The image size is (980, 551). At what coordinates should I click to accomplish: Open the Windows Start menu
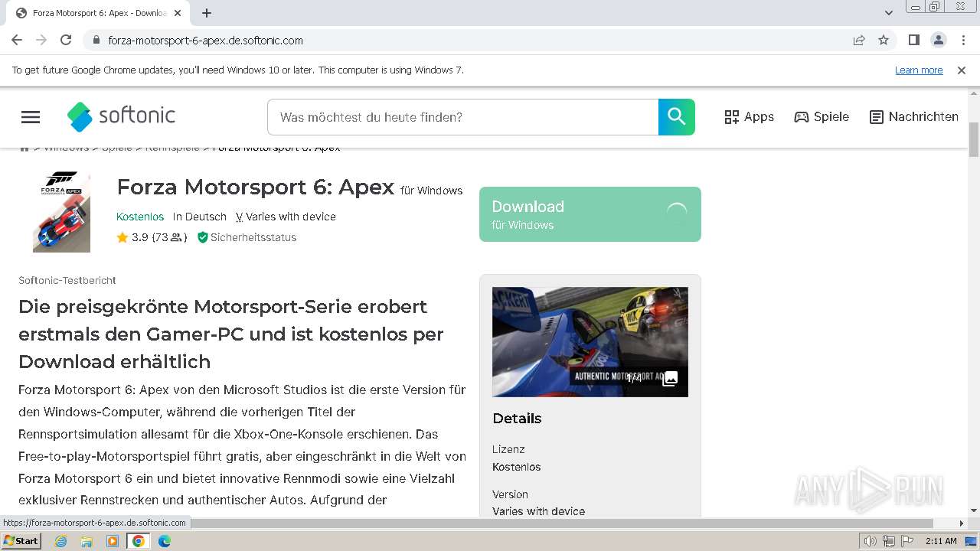click(x=21, y=541)
